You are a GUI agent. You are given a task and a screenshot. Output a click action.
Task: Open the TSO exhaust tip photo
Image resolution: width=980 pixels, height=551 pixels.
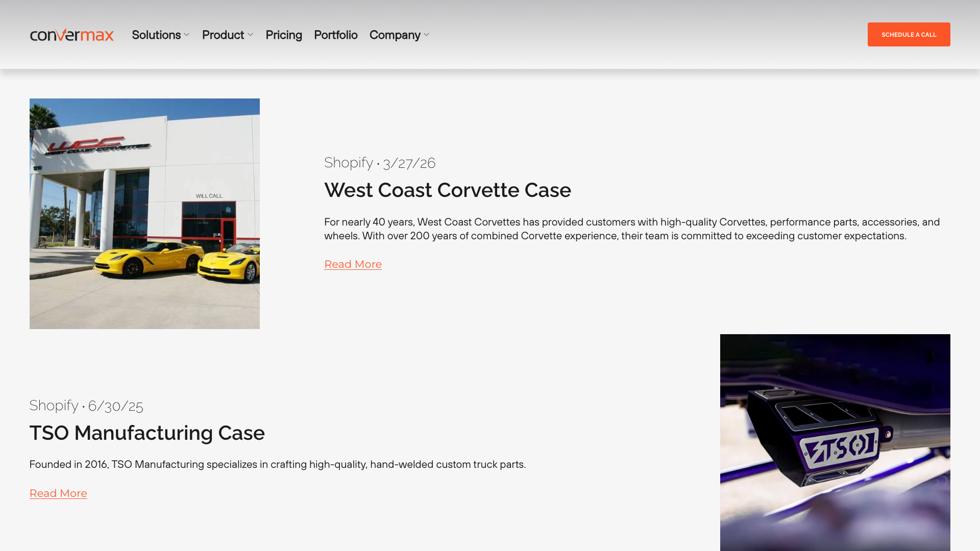[835, 442]
